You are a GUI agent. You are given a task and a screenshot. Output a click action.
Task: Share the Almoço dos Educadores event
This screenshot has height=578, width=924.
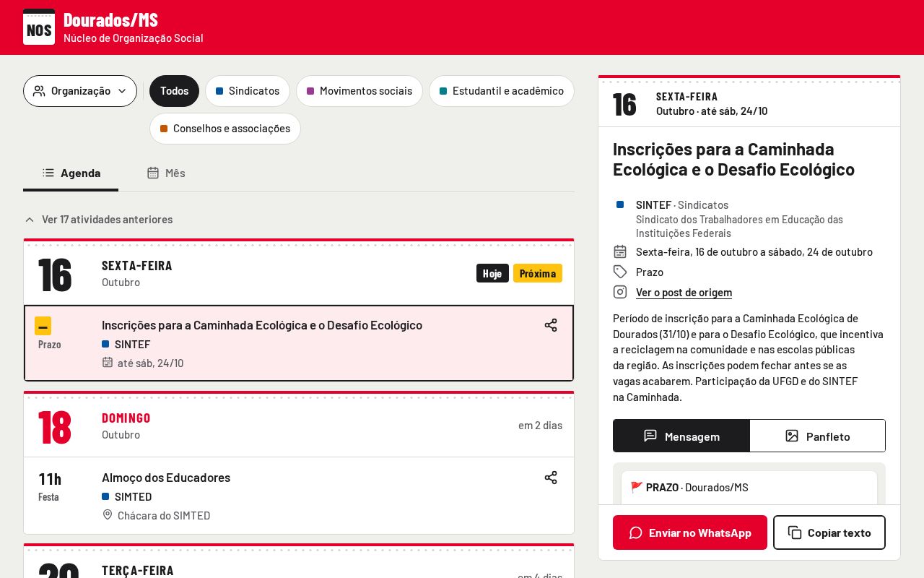(x=551, y=478)
